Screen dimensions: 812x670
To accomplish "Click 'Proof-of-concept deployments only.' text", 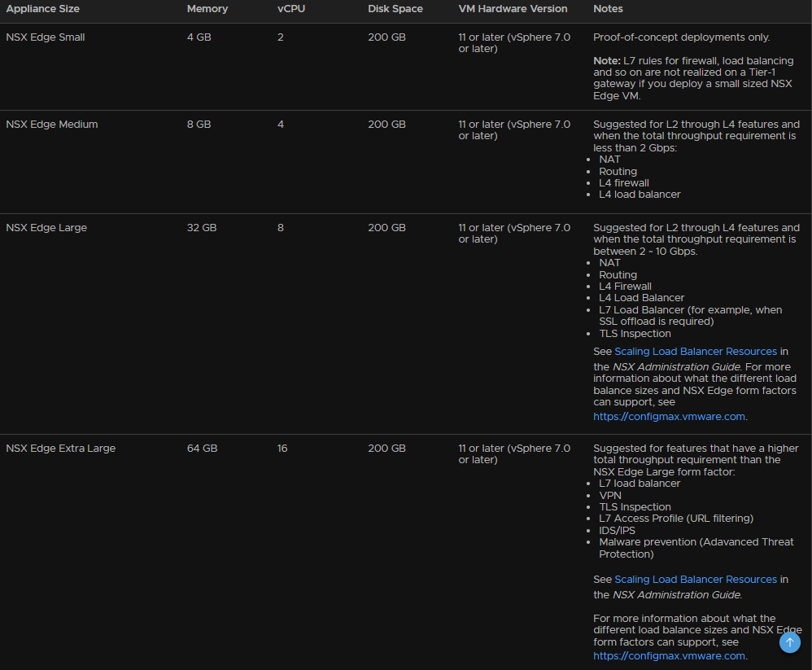I will 682,37.
